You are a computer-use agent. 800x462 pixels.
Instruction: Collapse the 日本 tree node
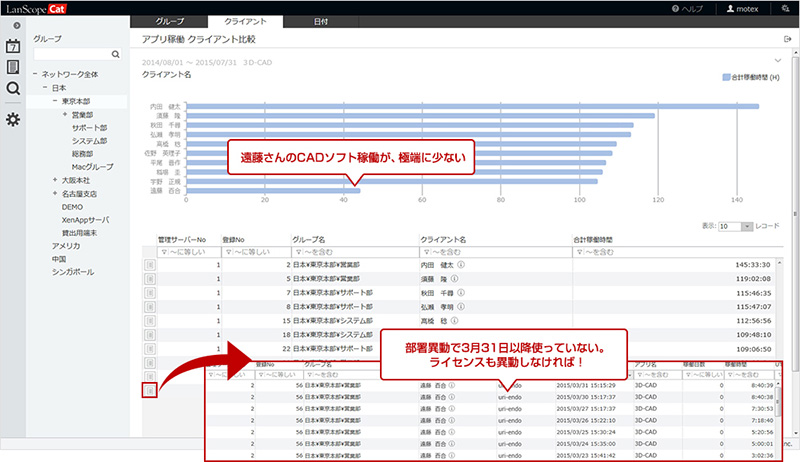click(45, 88)
